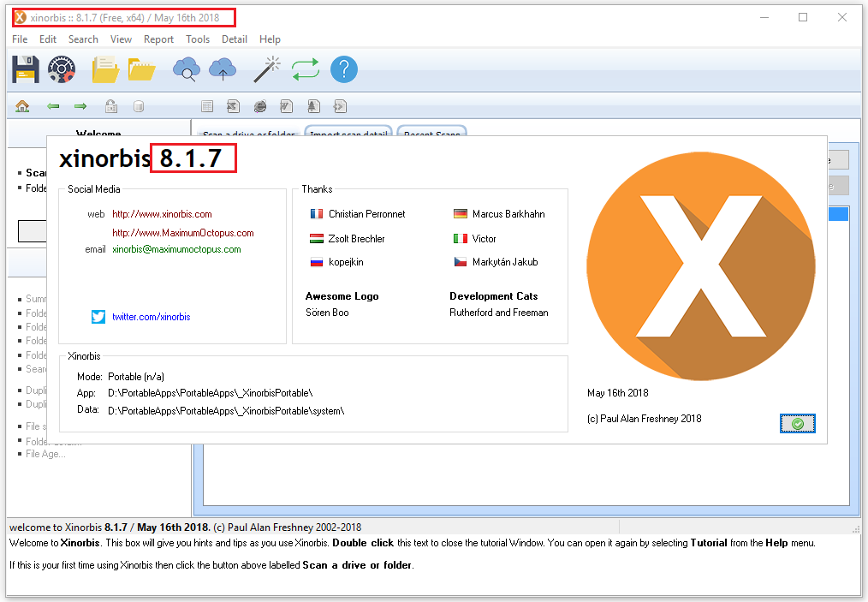Viewport: 868px width, 602px height.
Task: Click the Markytán Jakub name
Action: point(505,262)
